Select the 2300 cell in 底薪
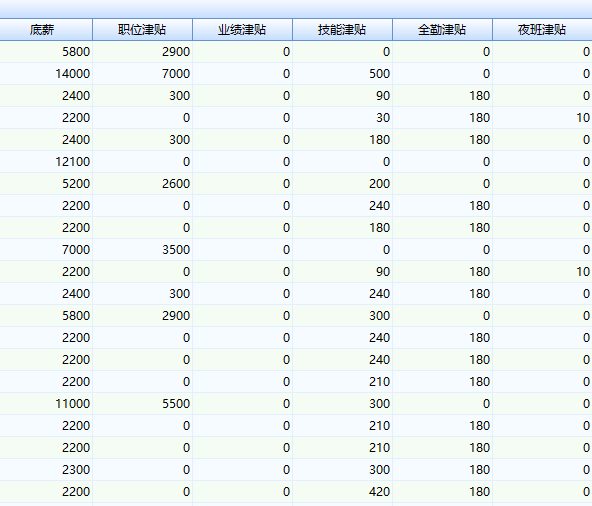Image resolution: width=592 pixels, height=506 pixels. click(x=46, y=470)
